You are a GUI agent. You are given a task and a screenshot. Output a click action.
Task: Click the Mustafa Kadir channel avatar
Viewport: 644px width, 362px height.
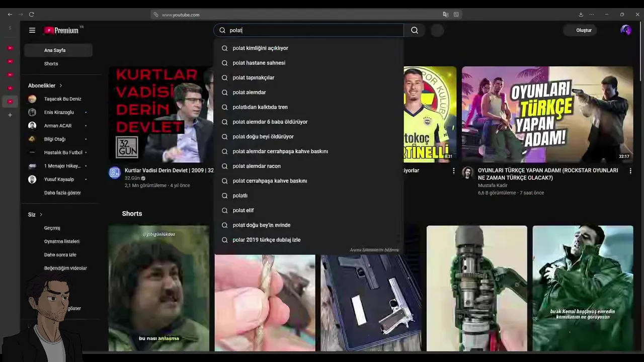click(468, 173)
